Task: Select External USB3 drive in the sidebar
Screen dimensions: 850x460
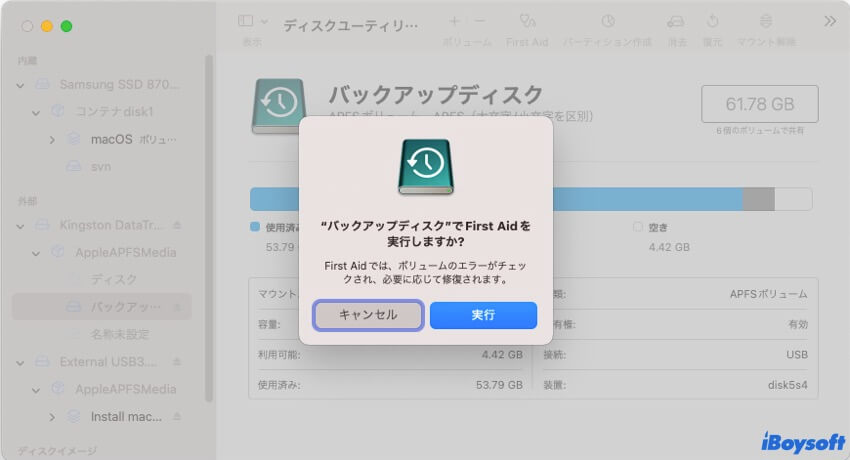Action: [108, 361]
